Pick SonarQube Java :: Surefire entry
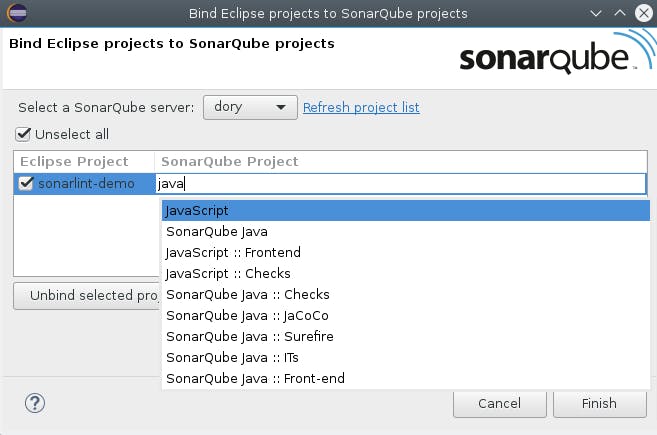Image resolution: width=657 pixels, height=435 pixels. click(406, 336)
